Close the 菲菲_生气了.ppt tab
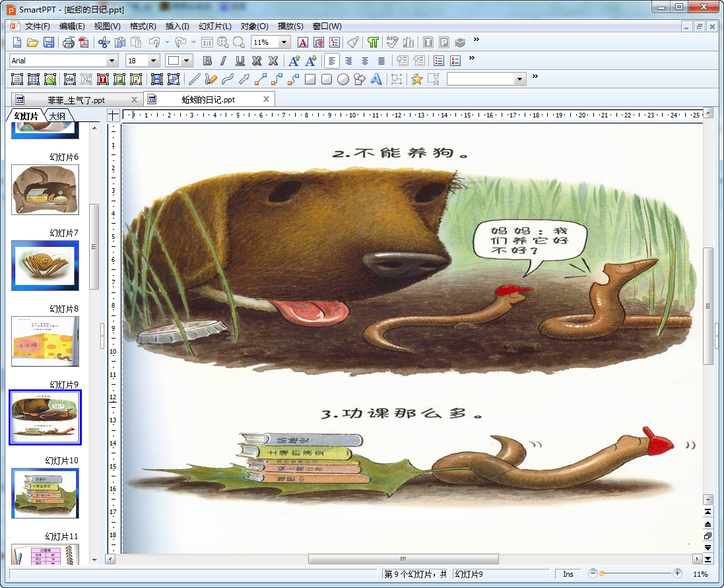 point(134,100)
